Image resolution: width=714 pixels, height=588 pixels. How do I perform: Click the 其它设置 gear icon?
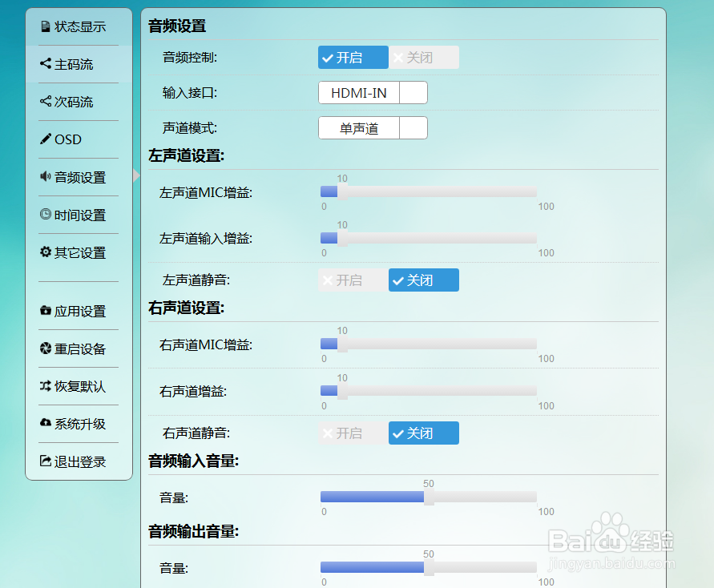click(x=46, y=252)
